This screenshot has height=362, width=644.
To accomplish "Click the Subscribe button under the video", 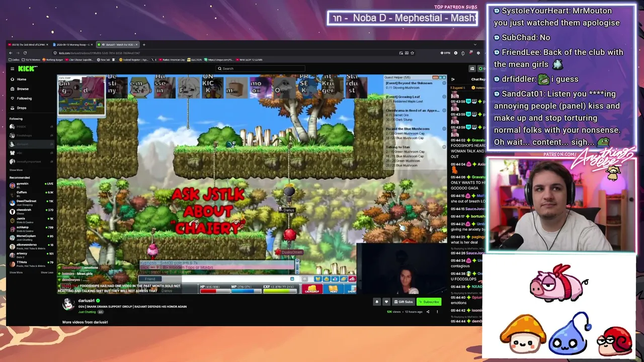I will pos(429,302).
